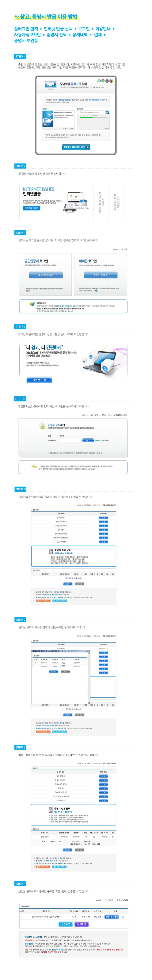Open the INTERNET ISSUES 인터넷발급 tab
Viewport: 152px width, 980px height.
pos(38,191)
